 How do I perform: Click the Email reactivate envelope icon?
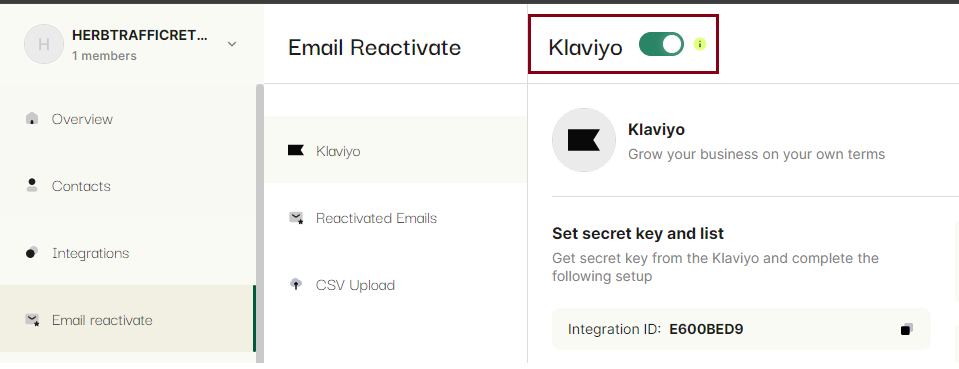click(32, 319)
